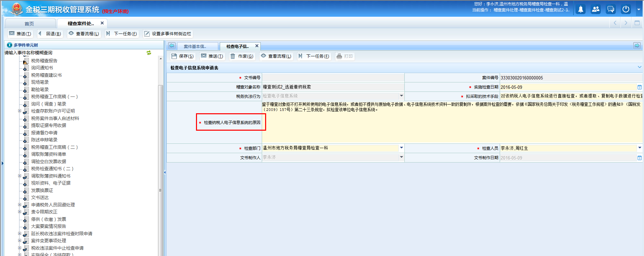Screen dimensions: 644x256
Task: Click the 案件编号 value 333030020160000005
Action: (x=522, y=78)
